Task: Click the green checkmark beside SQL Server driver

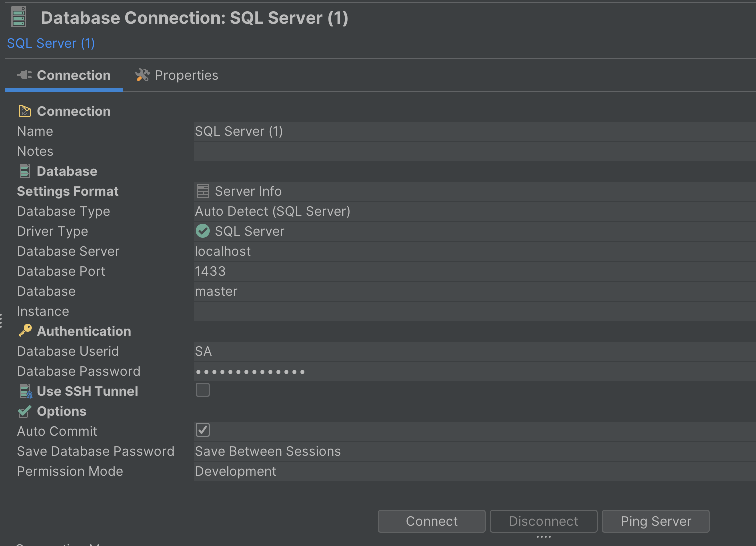Action: click(202, 231)
